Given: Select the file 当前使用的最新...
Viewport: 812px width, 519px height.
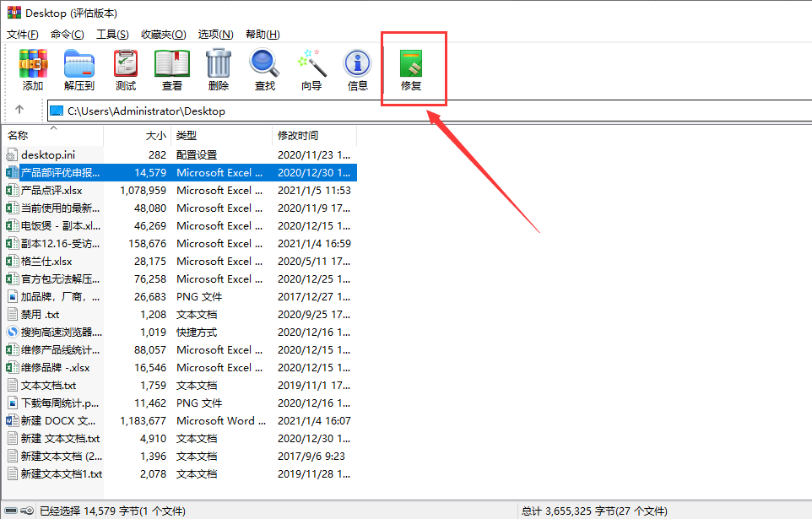Looking at the screenshot, I should point(60,208).
